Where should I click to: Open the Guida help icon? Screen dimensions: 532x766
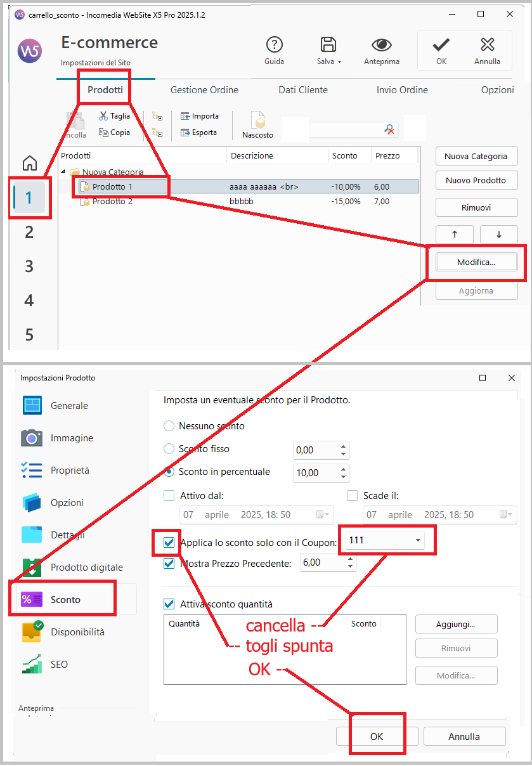pos(274,45)
